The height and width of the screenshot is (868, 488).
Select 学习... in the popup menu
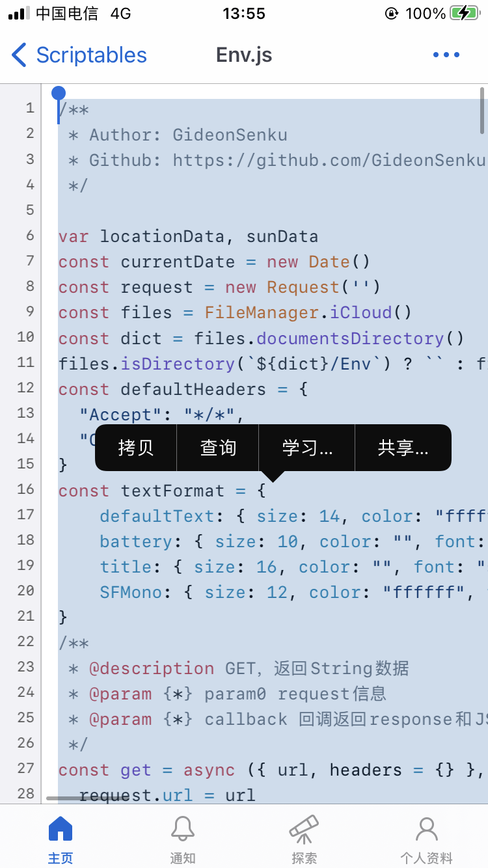pyautogui.click(x=307, y=448)
